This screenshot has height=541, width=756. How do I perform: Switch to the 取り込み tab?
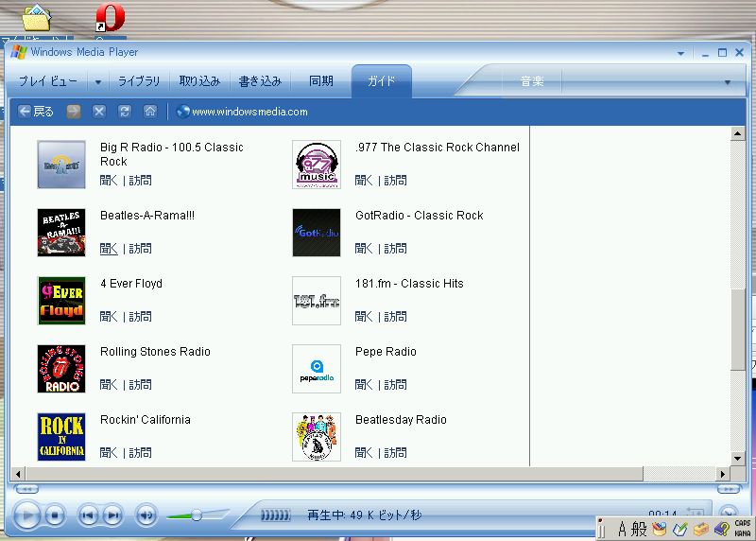[199, 81]
